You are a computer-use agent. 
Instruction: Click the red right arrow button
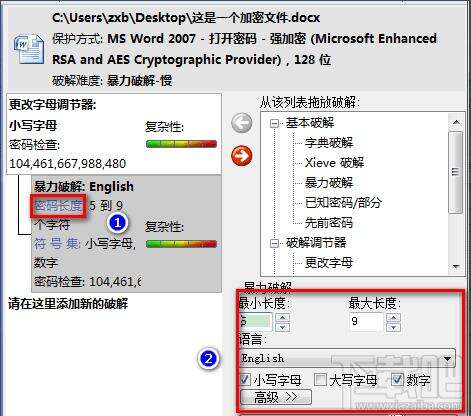242,156
